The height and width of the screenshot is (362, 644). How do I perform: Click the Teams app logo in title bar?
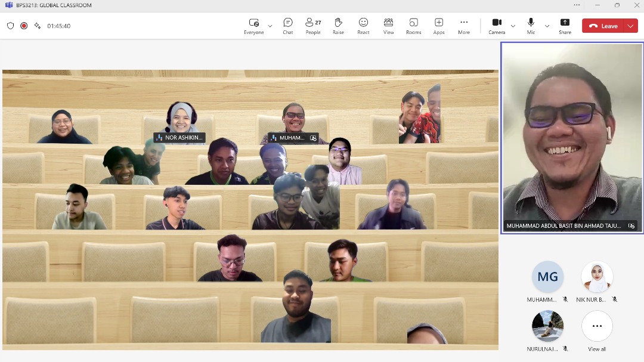[x=8, y=5]
